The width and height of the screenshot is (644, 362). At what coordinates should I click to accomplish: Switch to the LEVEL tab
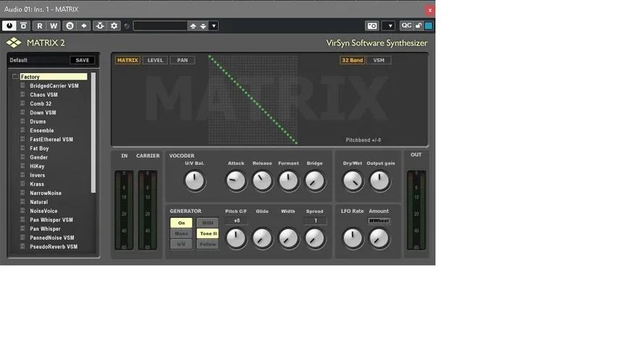[x=155, y=60]
